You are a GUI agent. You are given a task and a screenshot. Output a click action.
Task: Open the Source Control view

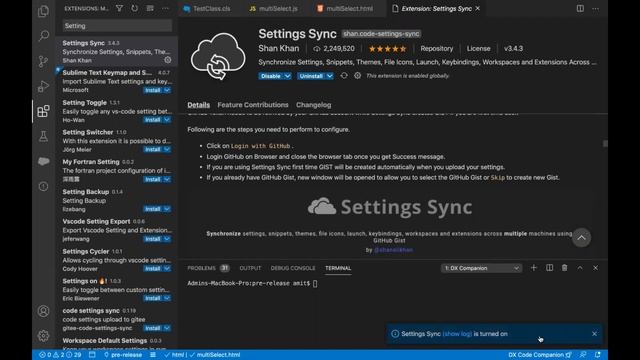43,61
